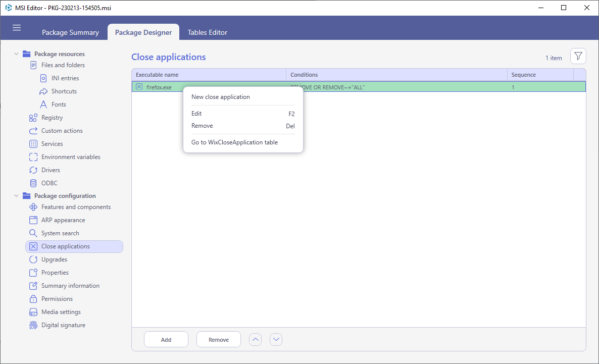Screen dimensions: 599x364
Task: Move item down with the down-chevron button
Action: 276,340
